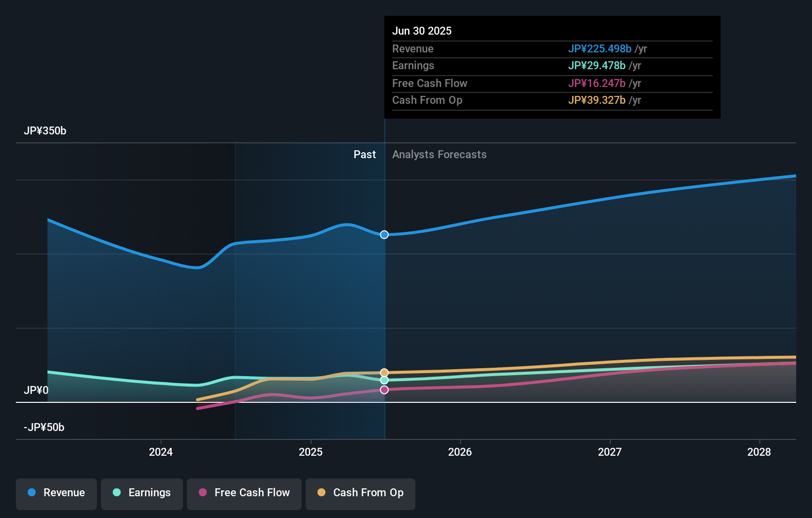812x518 pixels.
Task: Switch to the Past section of chart
Action: [364, 154]
